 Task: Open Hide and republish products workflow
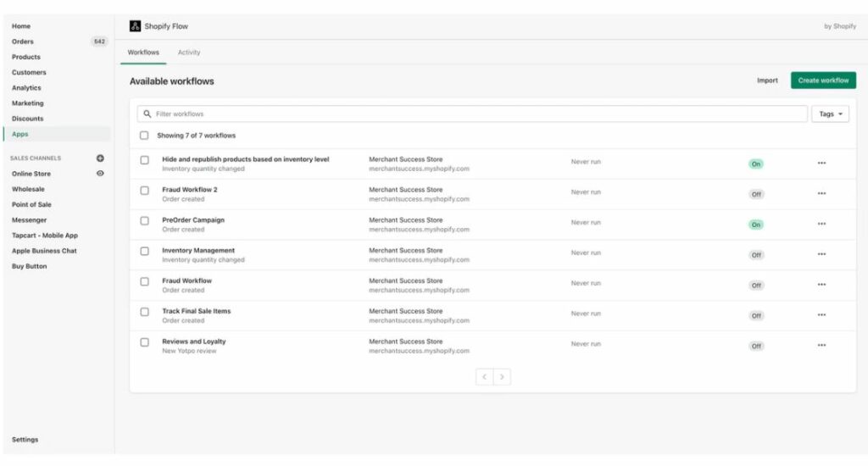(245, 159)
